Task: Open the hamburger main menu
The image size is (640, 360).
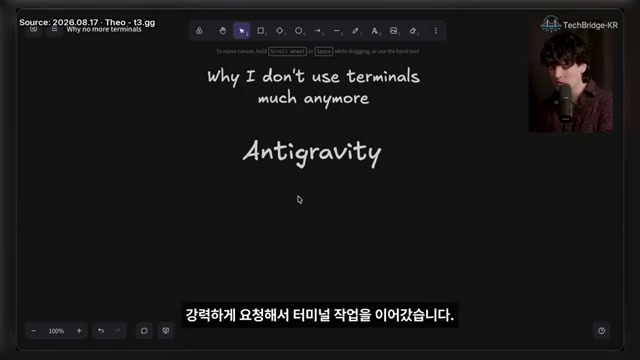Action: click(x=54, y=29)
